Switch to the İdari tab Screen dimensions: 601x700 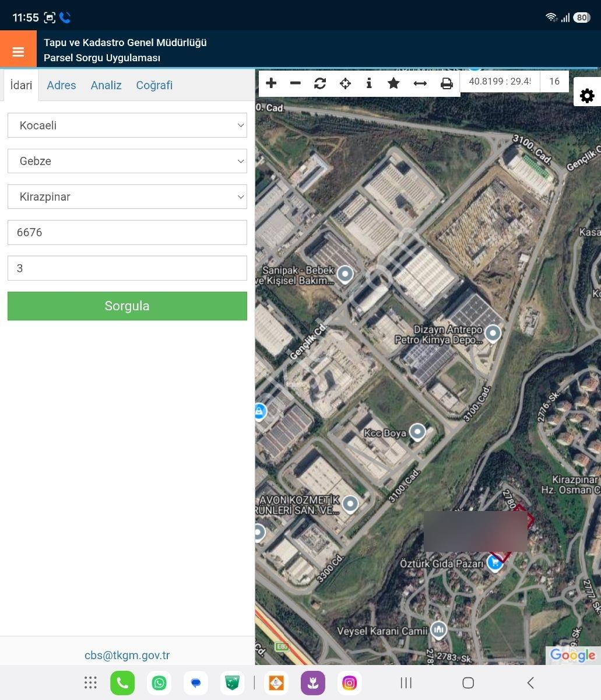tap(22, 85)
